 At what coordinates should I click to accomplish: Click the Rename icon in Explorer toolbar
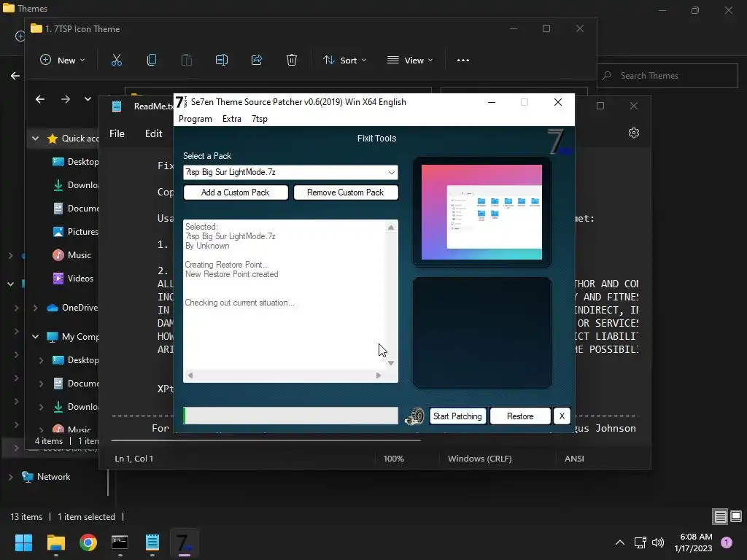point(222,60)
